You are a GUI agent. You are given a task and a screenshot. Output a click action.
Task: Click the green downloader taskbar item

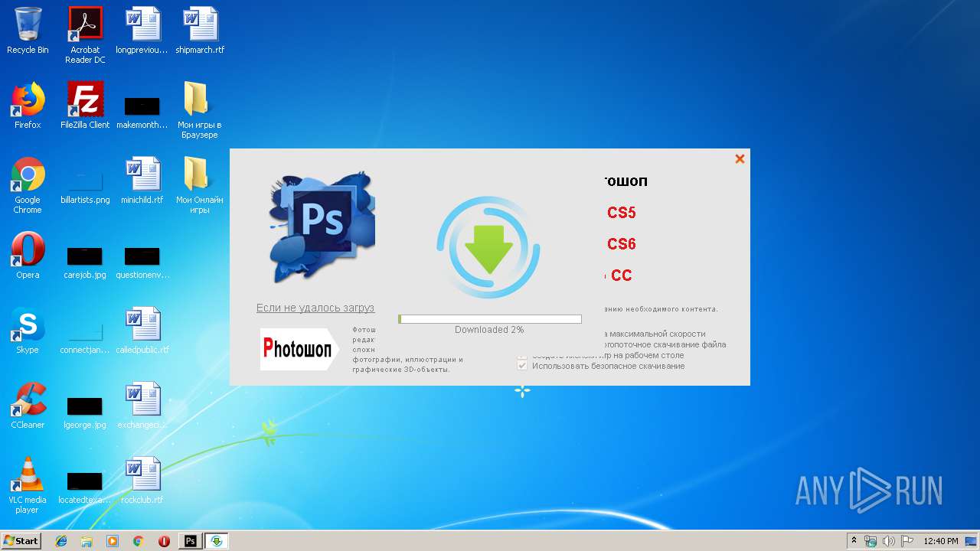[217, 541]
